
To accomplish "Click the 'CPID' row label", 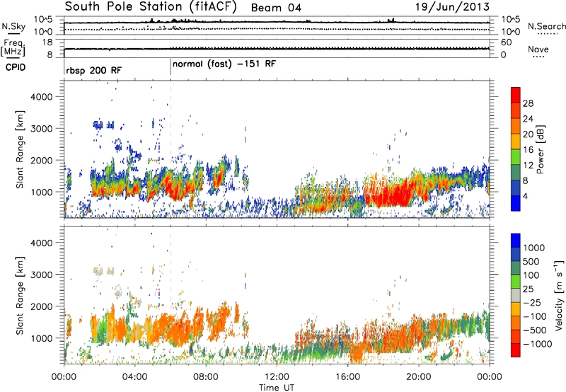I will (x=16, y=67).
